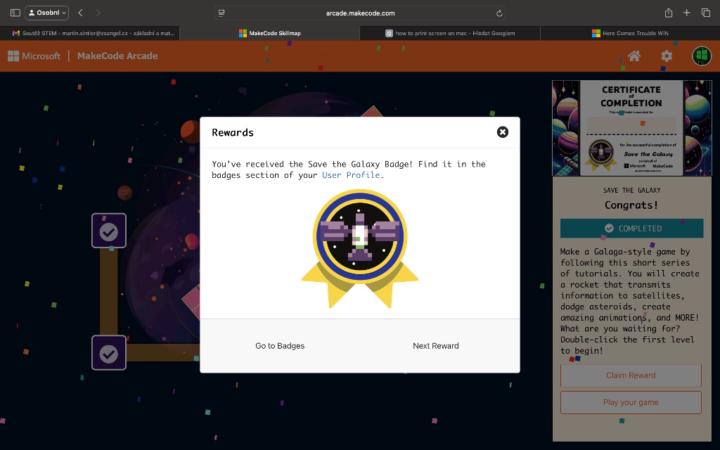Toggle Safari sidebar icon
This screenshot has width=720, height=450.
pyautogui.click(x=15, y=13)
